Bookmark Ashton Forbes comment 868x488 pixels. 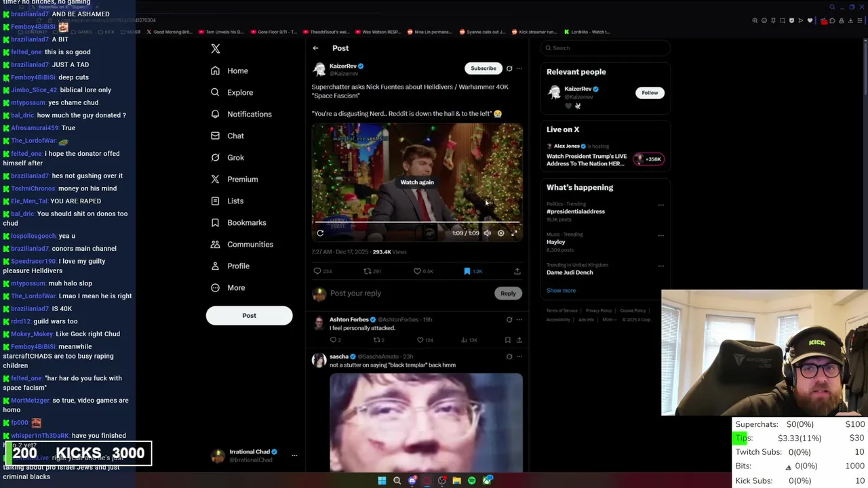pyautogui.click(x=507, y=340)
